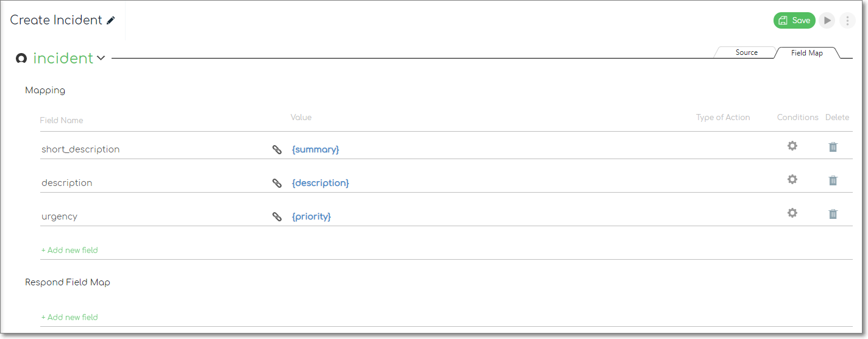Delete the urgency mapping row
The height and width of the screenshot is (339, 868).
(x=833, y=213)
